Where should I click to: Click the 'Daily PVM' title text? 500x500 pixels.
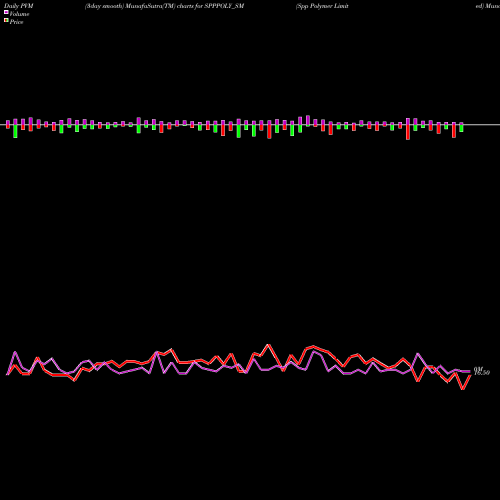click(x=19, y=6)
